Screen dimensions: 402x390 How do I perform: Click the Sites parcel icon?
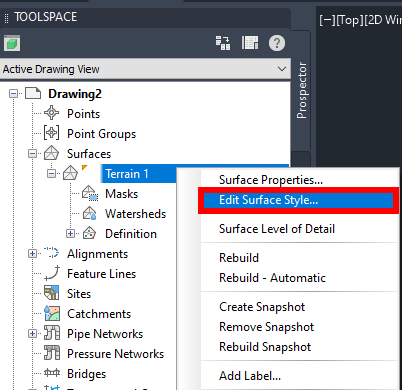[51, 293]
